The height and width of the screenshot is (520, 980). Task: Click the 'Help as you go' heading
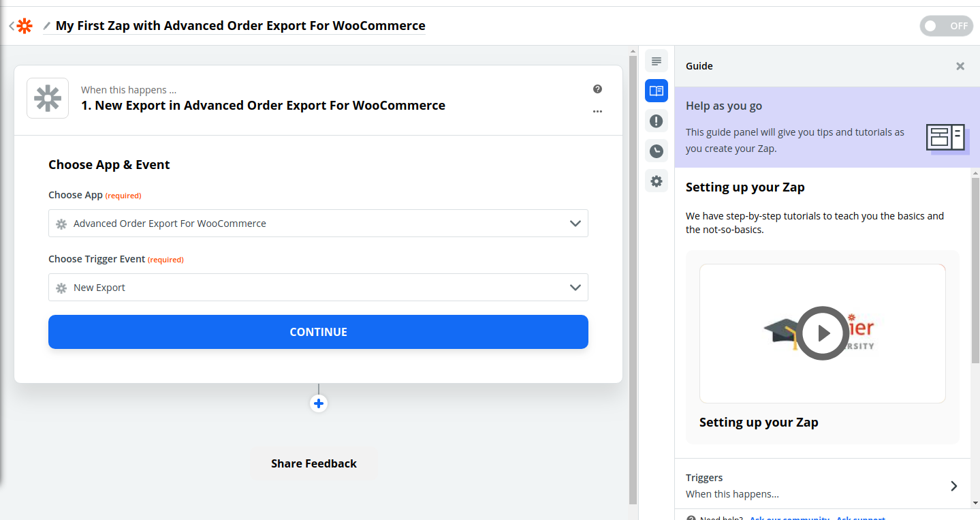click(724, 106)
